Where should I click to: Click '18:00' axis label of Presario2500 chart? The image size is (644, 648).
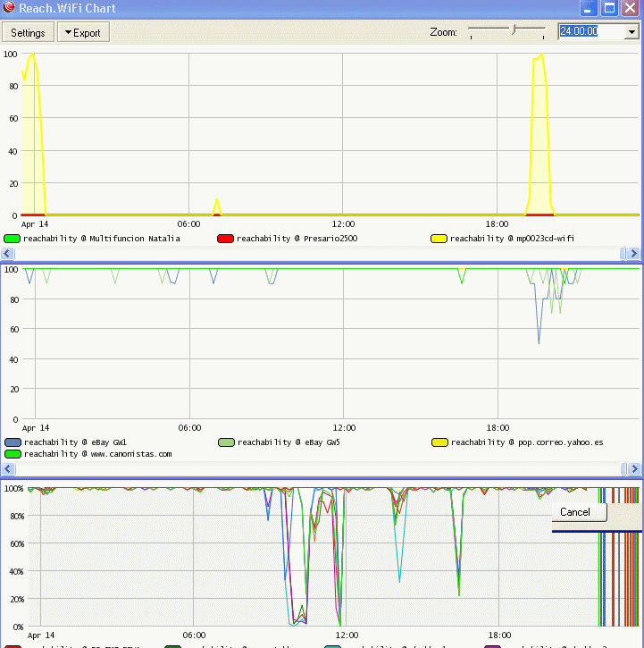click(497, 224)
